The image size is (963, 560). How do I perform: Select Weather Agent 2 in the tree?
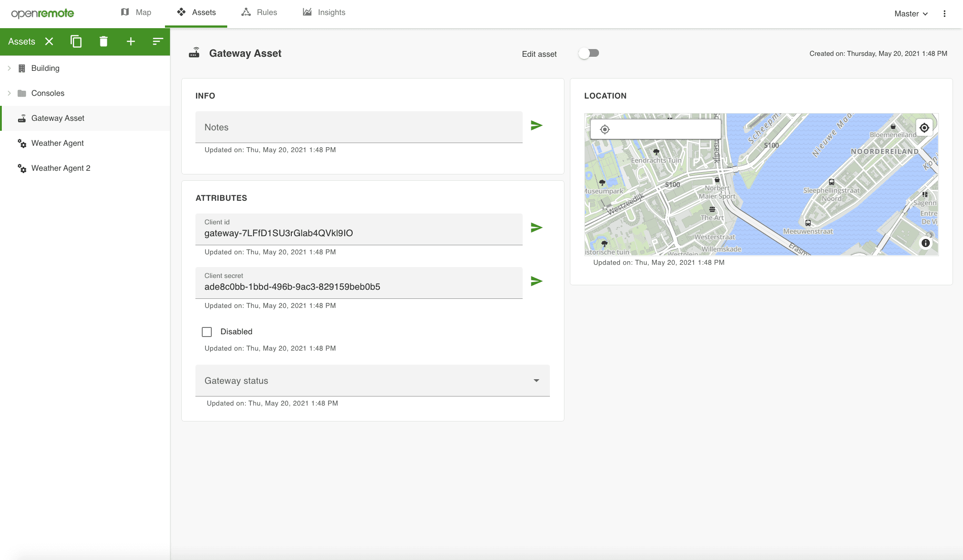coord(60,168)
